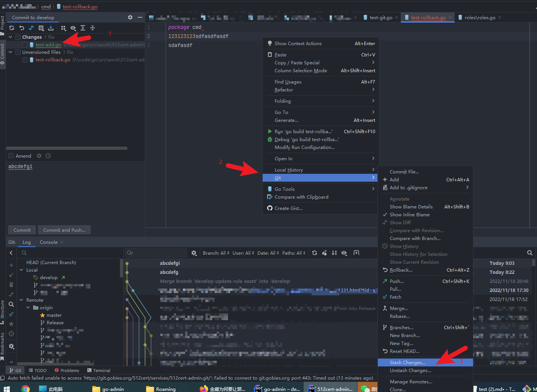537x392 pixels.
Task: Enable the Amend checkbox
Action: [x=11, y=156]
